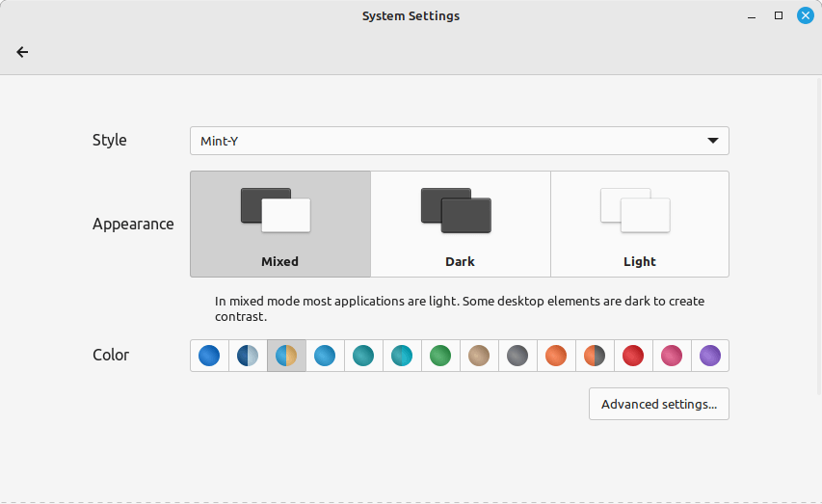Pick the purple color swatch
Screen dimensions: 822x504
click(x=710, y=356)
